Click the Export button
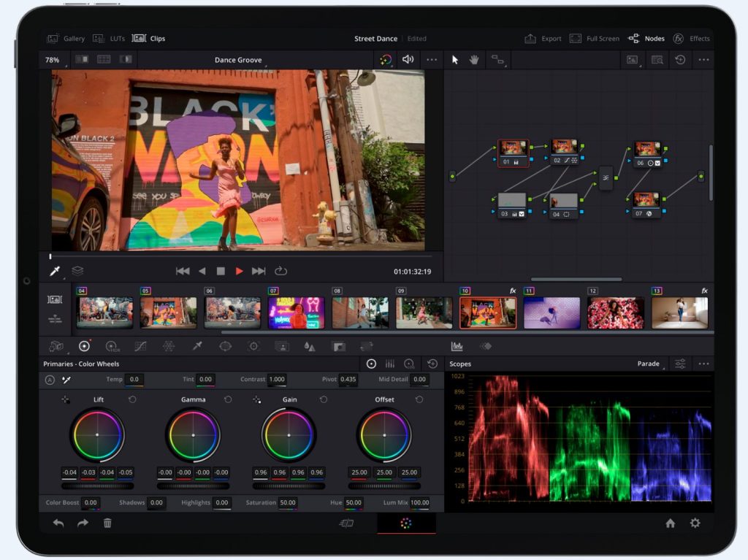The height and width of the screenshot is (560, 748). pos(543,39)
